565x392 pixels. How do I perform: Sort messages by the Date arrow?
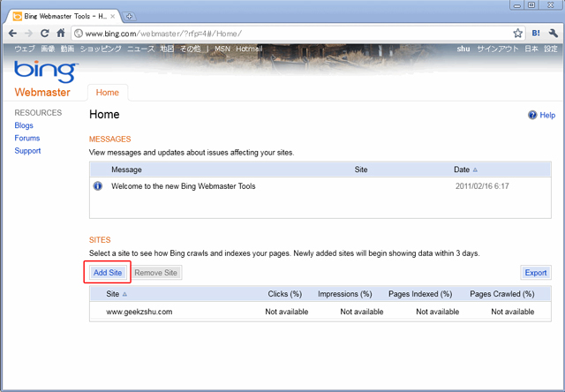pyautogui.click(x=475, y=170)
